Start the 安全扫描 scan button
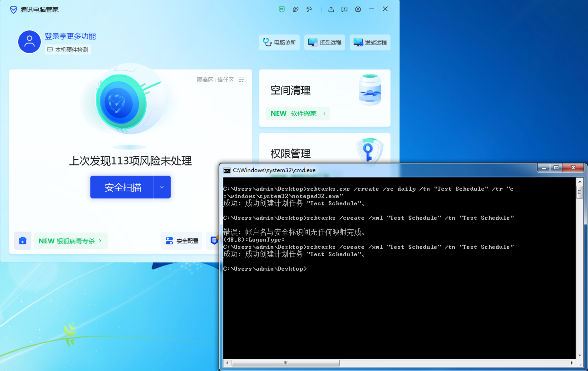The height and width of the screenshot is (371, 588). point(123,187)
